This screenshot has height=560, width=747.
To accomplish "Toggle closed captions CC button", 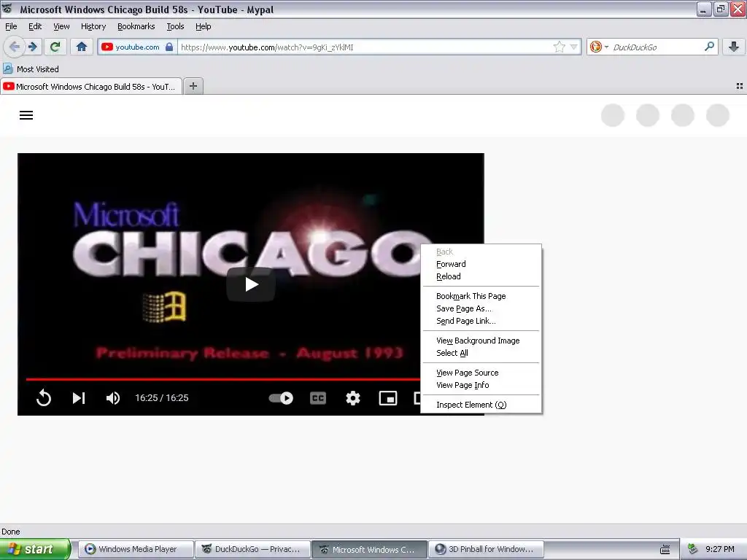I will coord(318,397).
